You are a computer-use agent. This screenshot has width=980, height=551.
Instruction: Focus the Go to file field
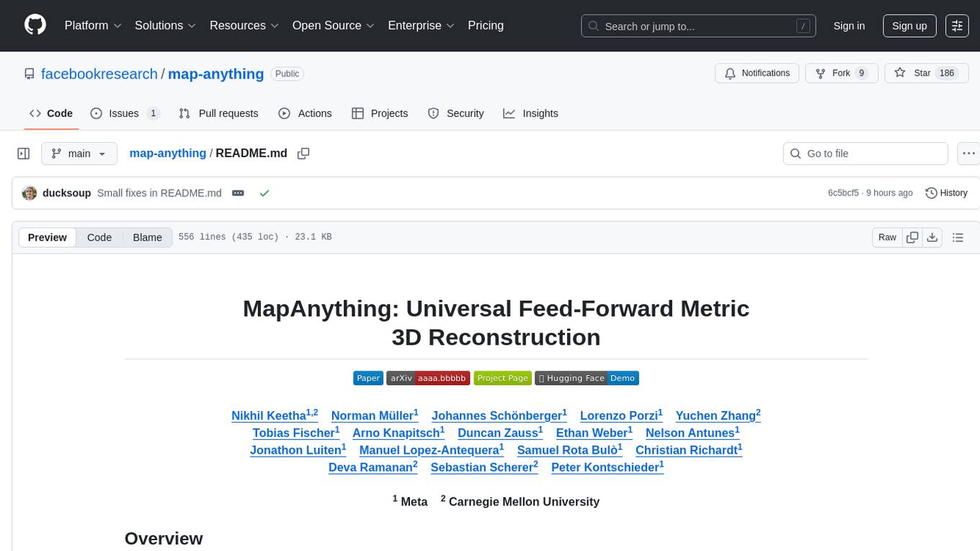865,154
